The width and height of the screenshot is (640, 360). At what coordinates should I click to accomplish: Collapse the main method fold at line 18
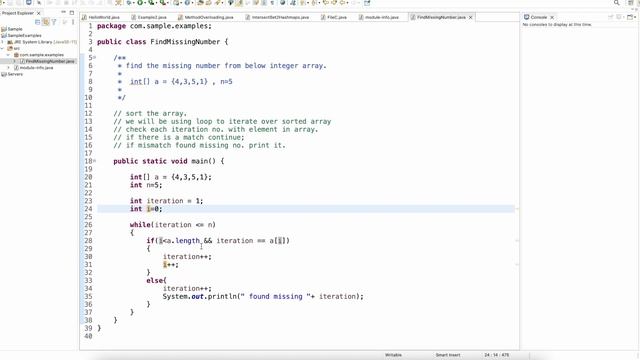95,161
